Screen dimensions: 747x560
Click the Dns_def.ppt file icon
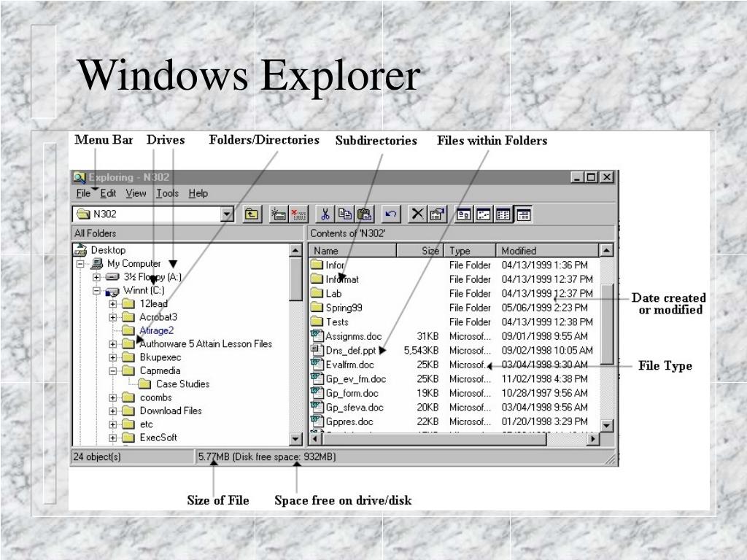(x=317, y=350)
